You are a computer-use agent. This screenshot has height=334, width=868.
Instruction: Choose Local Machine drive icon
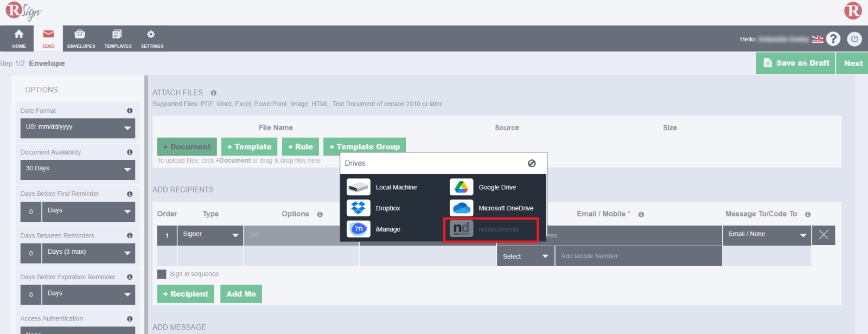[359, 187]
